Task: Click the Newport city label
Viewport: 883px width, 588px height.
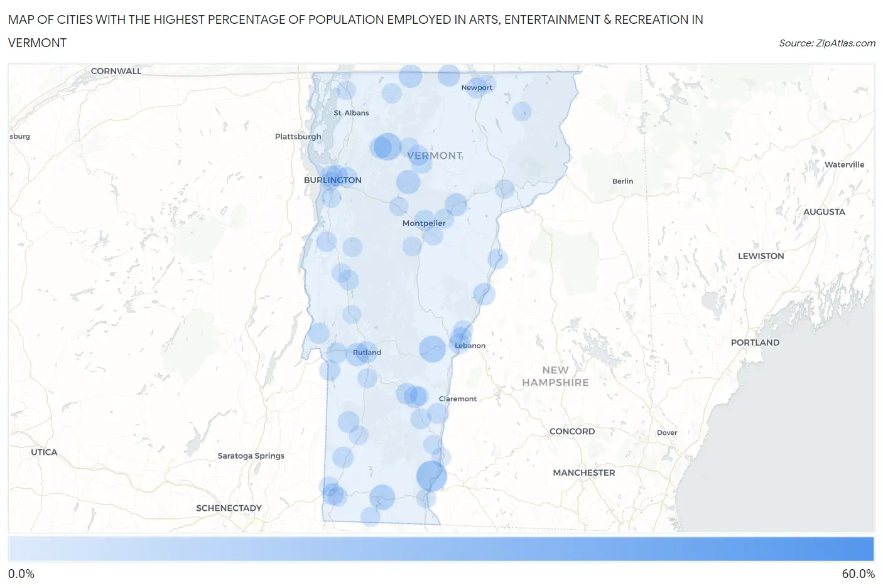Action: coord(477,88)
